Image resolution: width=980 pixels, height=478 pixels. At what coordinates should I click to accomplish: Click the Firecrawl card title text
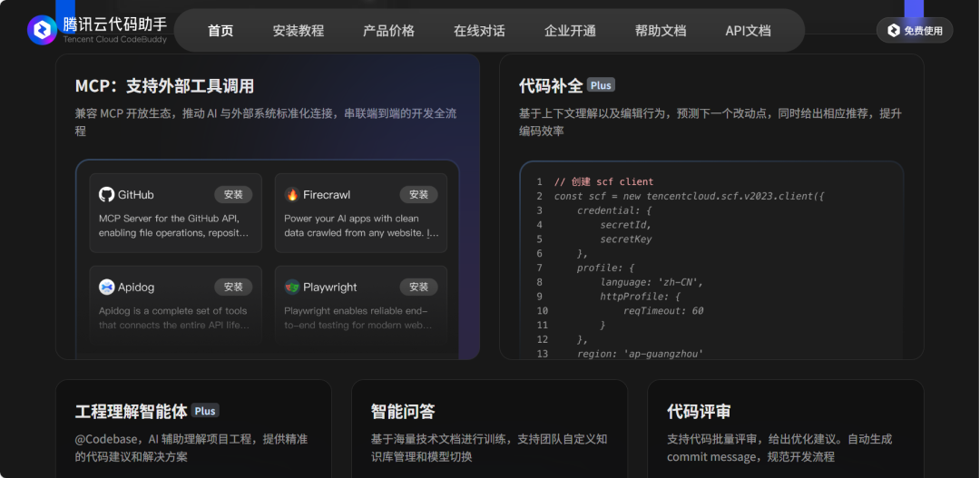[327, 195]
